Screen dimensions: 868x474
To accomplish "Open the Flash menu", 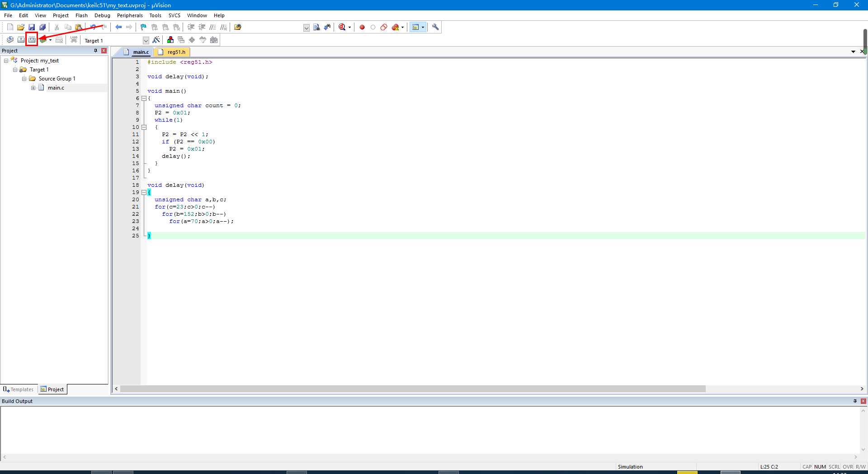I will point(81,15).
